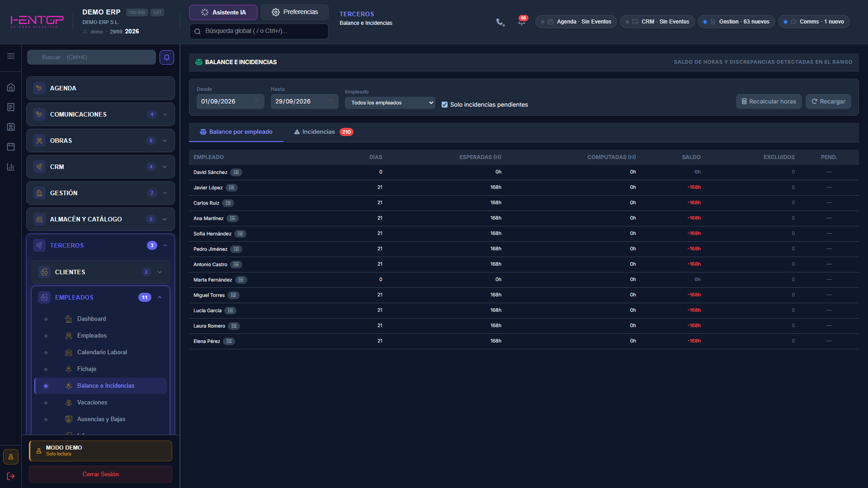The width and height of the screenshot is (868, 488).
Task: Collapse the TERCEROS section
Action: coord(165,245)
